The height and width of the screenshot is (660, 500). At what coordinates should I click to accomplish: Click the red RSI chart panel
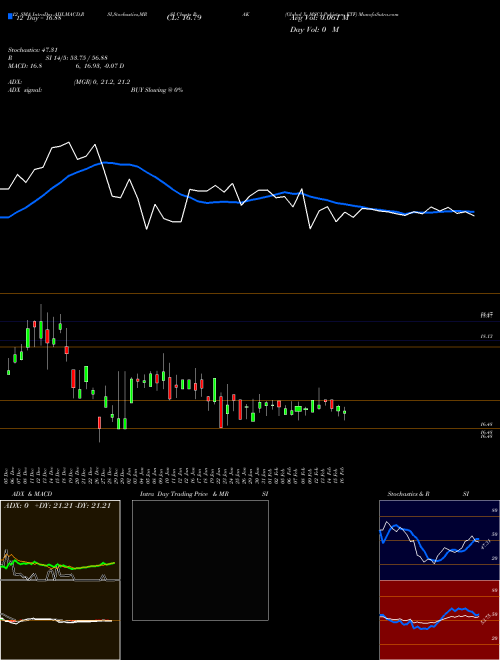click(439, 620)
